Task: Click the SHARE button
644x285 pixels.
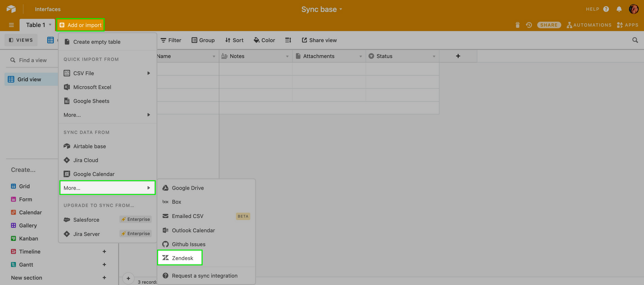Action: coord(549,25)
